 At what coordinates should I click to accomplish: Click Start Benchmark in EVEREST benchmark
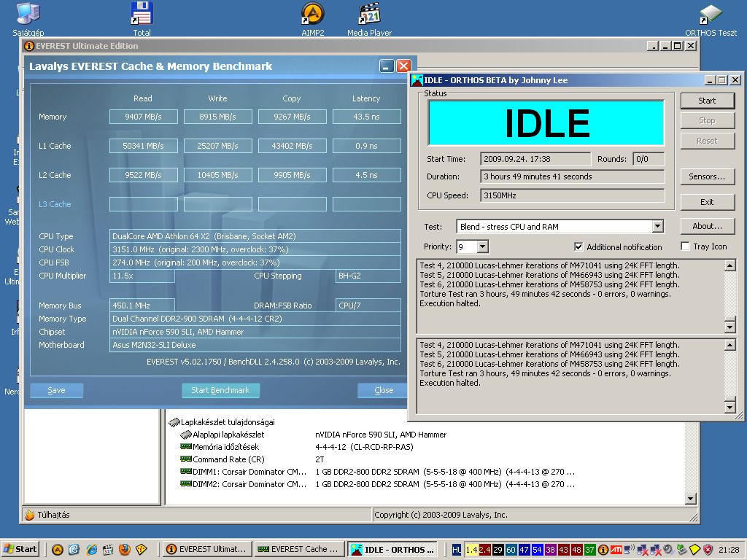[220, 390]
